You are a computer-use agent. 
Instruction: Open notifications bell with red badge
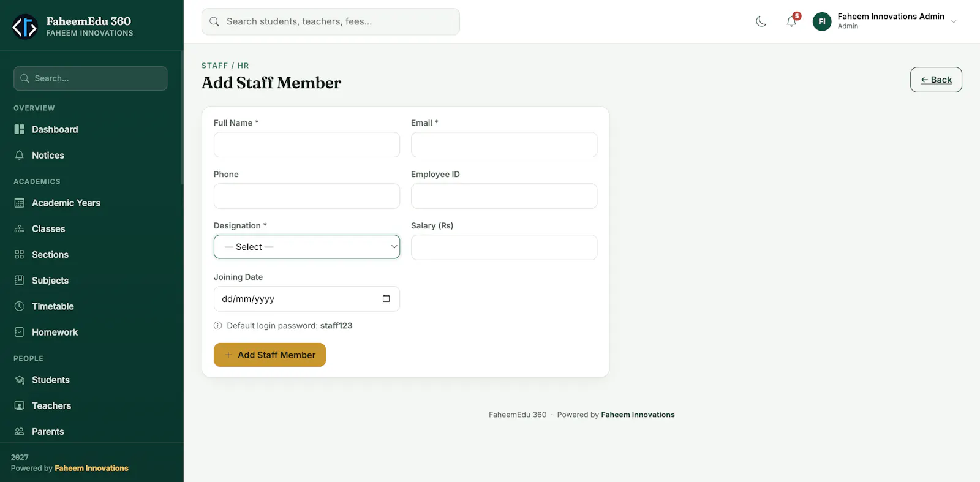pyautogui.click(x=792, y=21)
